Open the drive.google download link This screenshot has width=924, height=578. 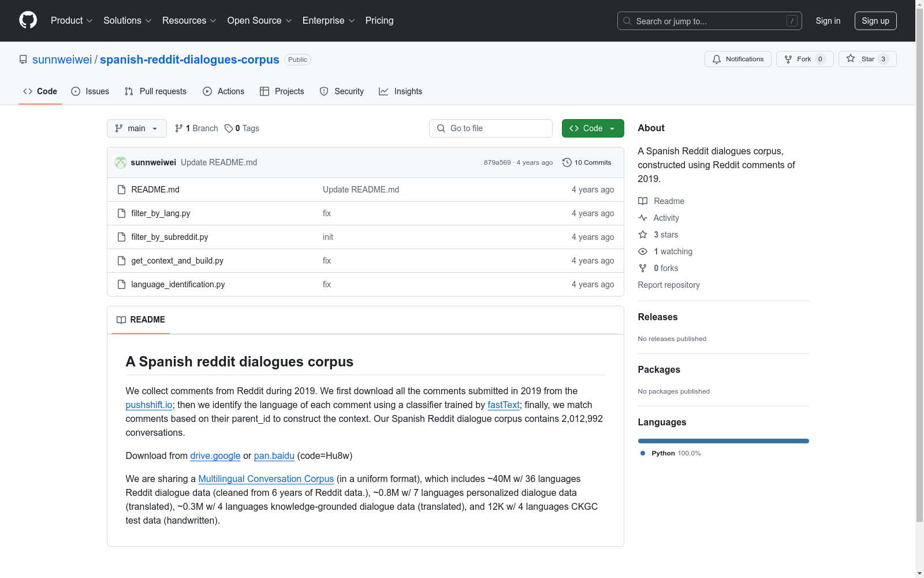click(215, 456)
